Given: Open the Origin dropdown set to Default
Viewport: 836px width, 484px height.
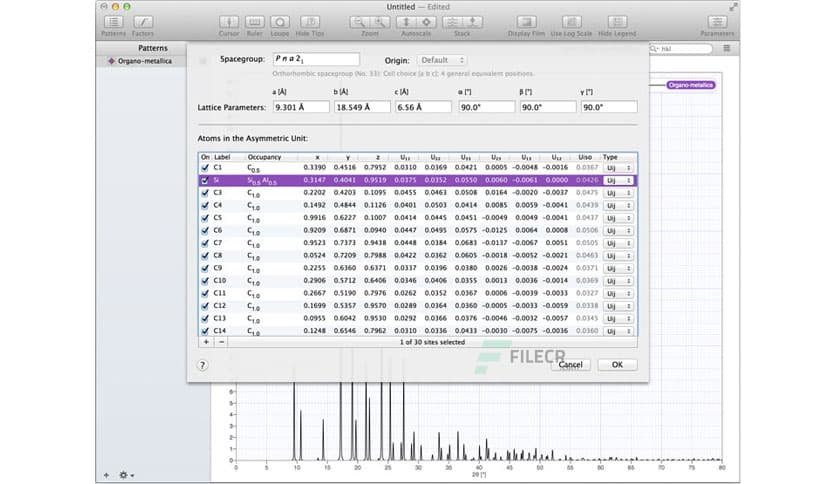Looking at the screenshot, I should [441, 61].
